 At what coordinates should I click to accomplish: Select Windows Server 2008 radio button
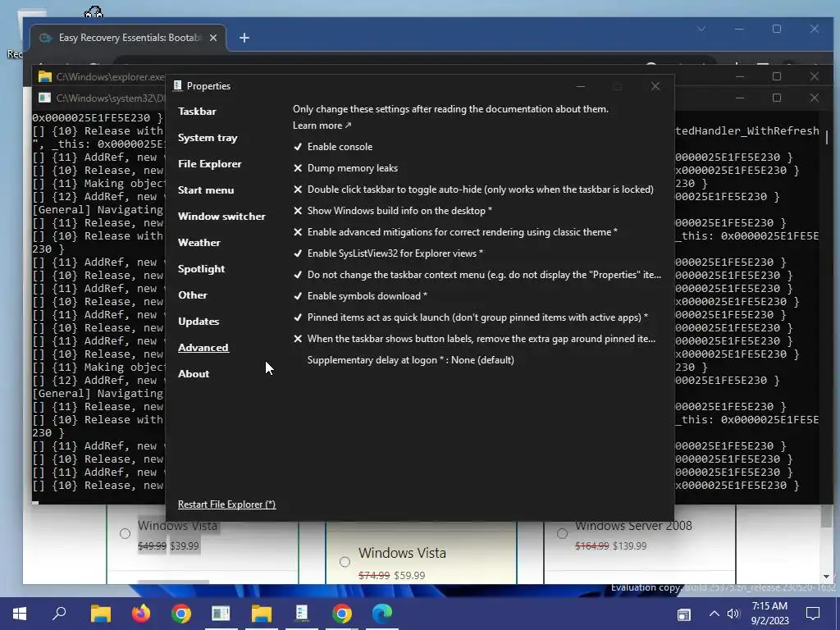point(562,533)
